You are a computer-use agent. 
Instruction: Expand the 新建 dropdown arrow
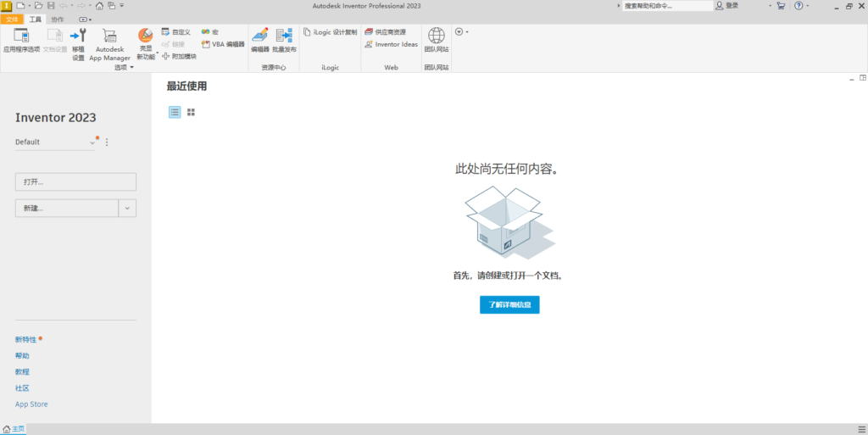pos(127,208)
